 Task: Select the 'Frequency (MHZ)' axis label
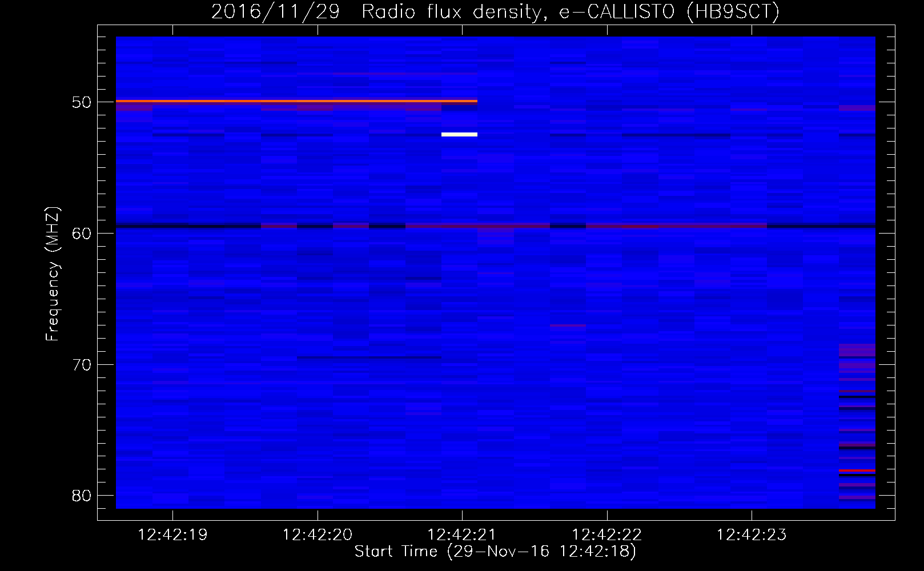pos(53,274)
